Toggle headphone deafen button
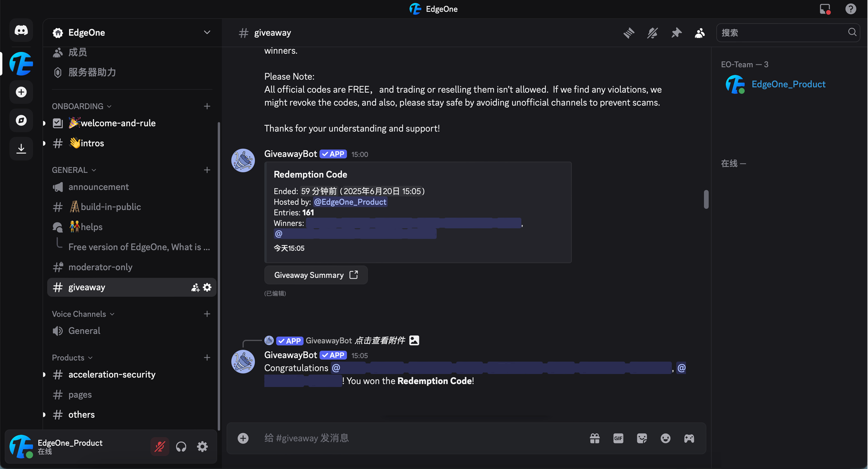 (181, 447)
